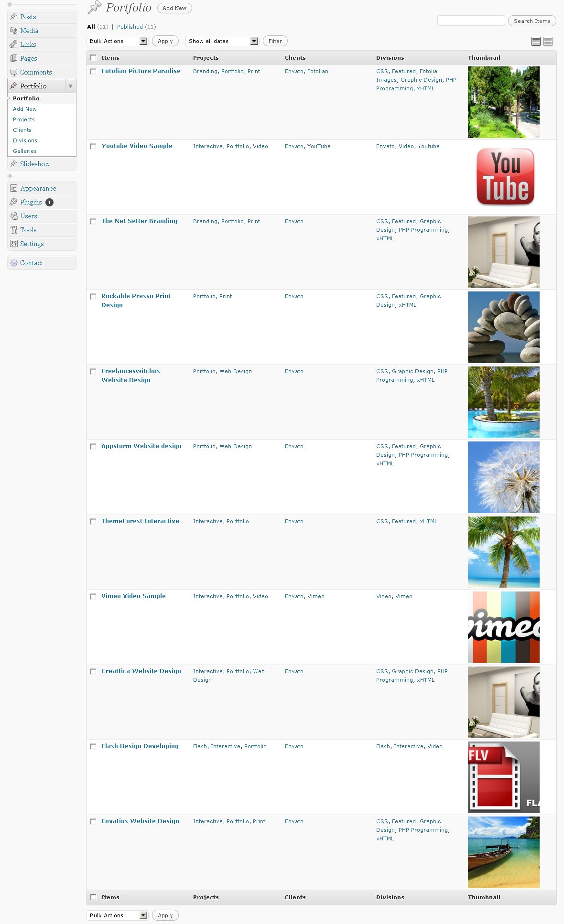Open the top Bulk Actions dropdown

[118, 41]
